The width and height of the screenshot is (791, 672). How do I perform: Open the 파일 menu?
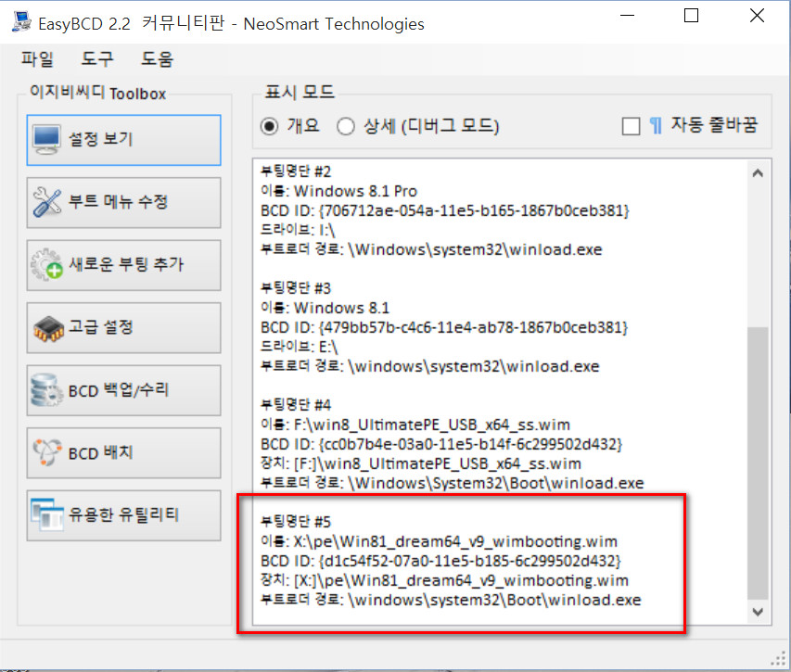pos(37,59)
